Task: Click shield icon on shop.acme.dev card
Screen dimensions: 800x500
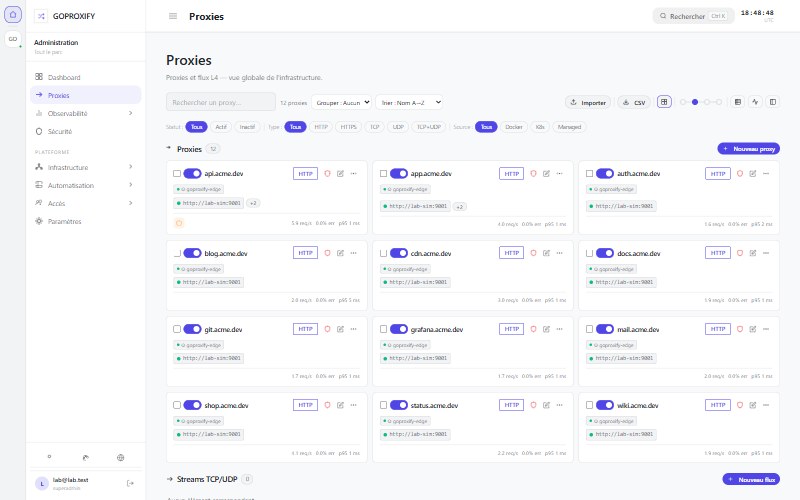Action: click(328, 405)
